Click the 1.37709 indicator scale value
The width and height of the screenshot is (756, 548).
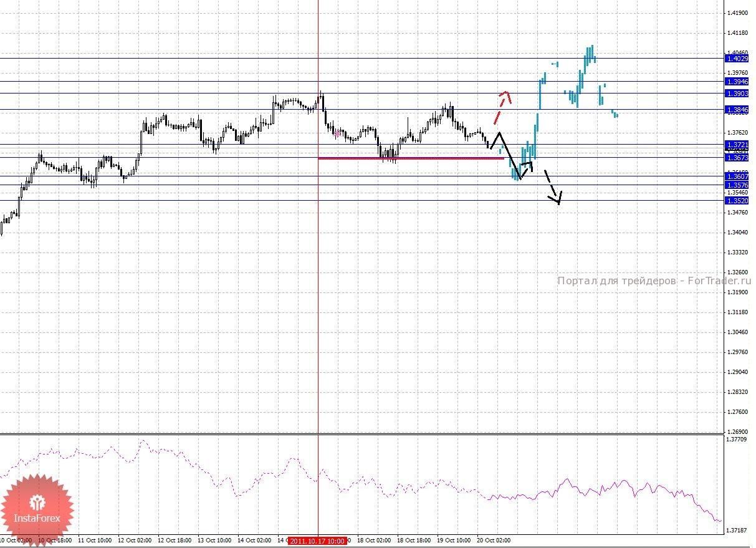[738, 440]
